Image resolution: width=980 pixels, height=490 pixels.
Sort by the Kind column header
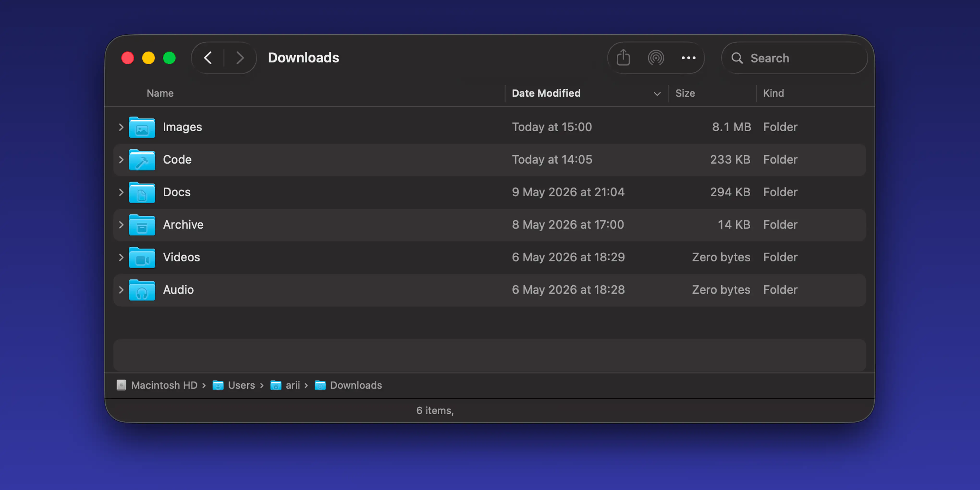[773, 93]
